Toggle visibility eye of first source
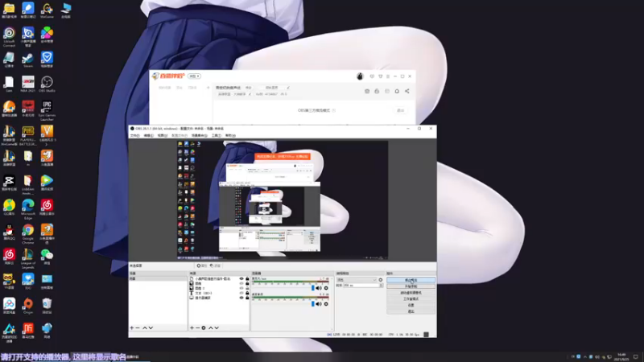The height and width of the screenshot is (362, 644). coord(242,278)
